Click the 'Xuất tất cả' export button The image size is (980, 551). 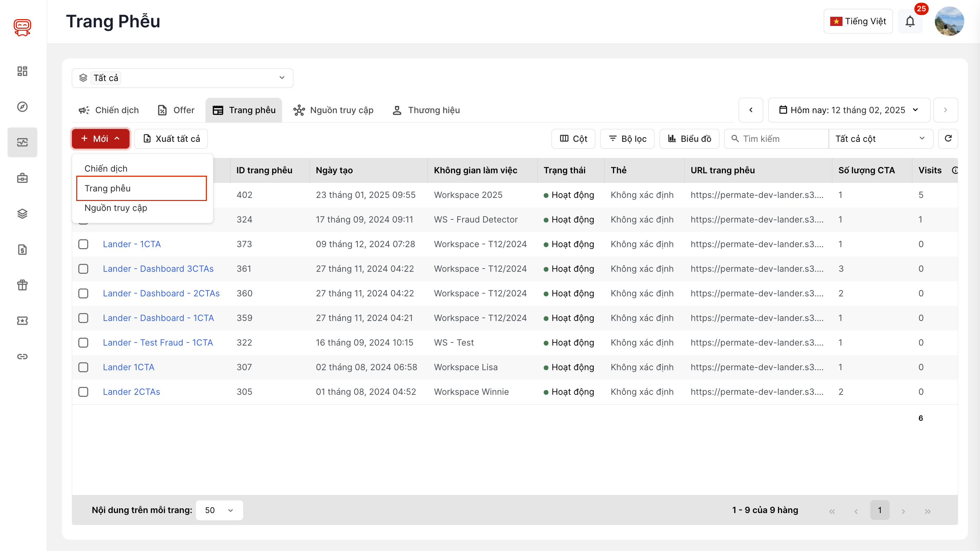click(x=171, y=139)
